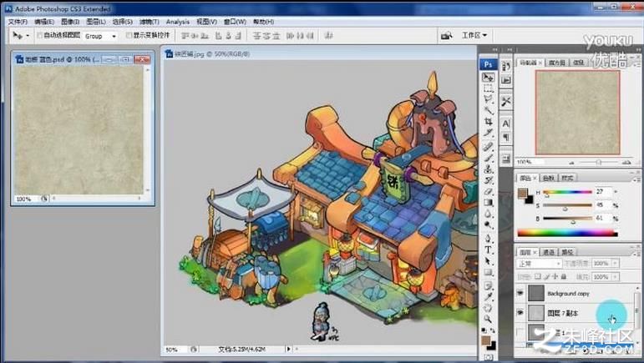The width and height of the screenshot is (644, 363).
Task: Open the layer fill slider arrow
Action: point(615,277)
